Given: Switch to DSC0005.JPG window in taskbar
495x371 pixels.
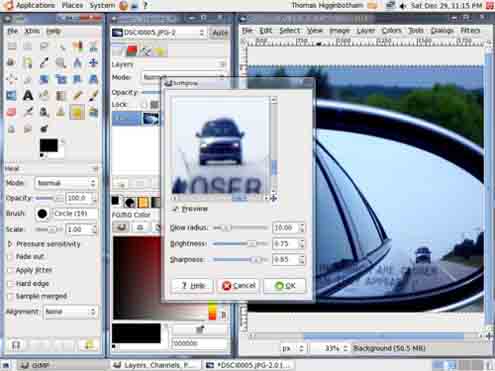Looking at the screenshot, I should [x=250, y=365].
